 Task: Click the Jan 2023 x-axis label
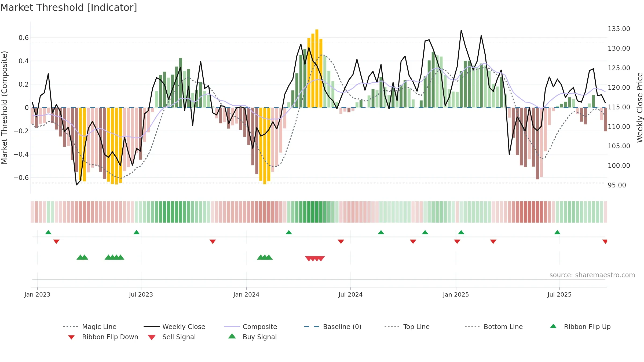[37, 295]
